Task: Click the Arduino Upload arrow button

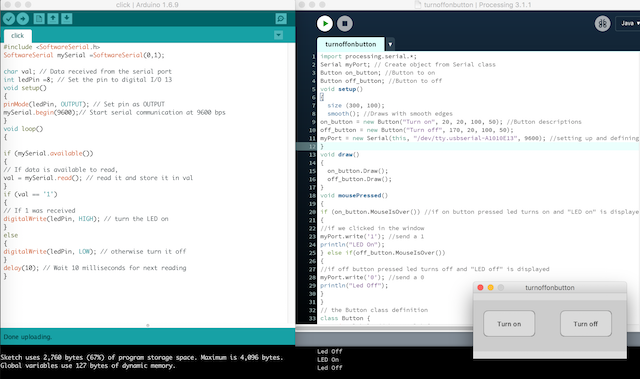Action: [23, 19]
